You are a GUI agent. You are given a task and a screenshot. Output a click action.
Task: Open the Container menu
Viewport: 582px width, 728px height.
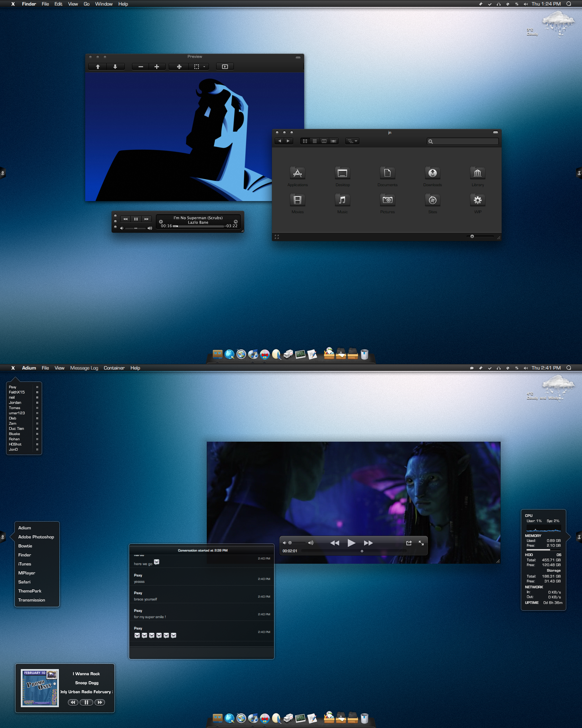[114, 368]
